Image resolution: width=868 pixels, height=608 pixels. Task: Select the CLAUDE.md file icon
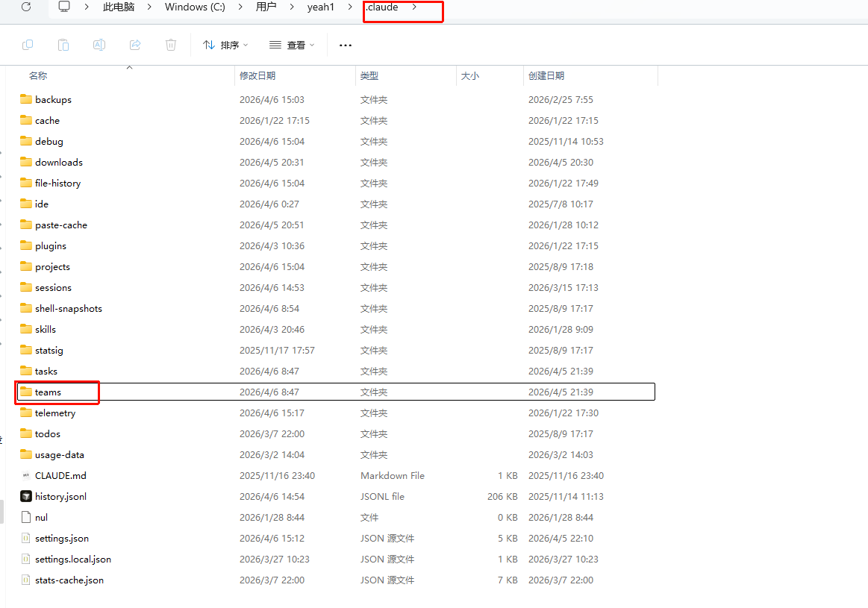(26, 475)
